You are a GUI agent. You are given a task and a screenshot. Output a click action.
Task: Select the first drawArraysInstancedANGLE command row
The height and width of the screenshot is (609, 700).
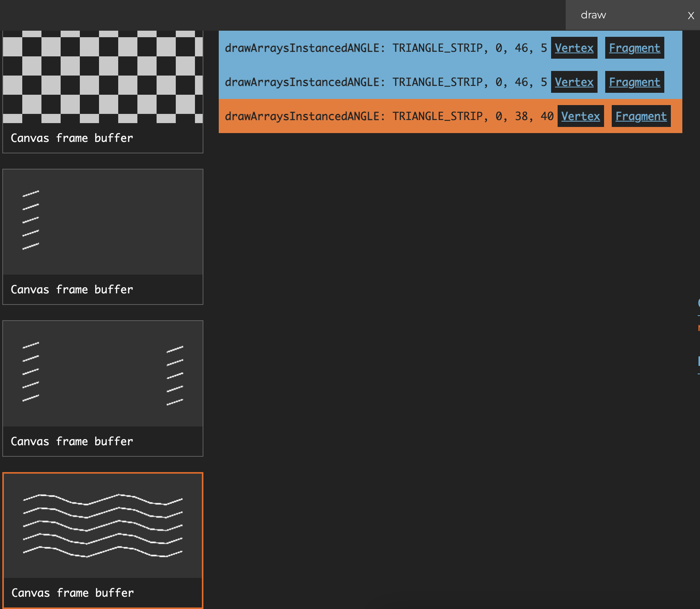pyautogui.click(x=384, y=48)
